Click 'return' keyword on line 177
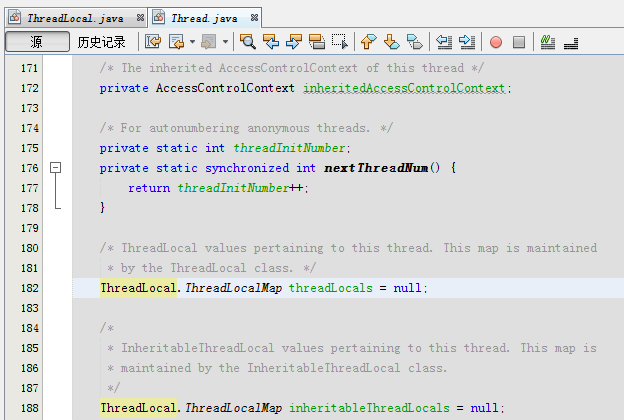 pyautogui.click(x=149, y=188)
